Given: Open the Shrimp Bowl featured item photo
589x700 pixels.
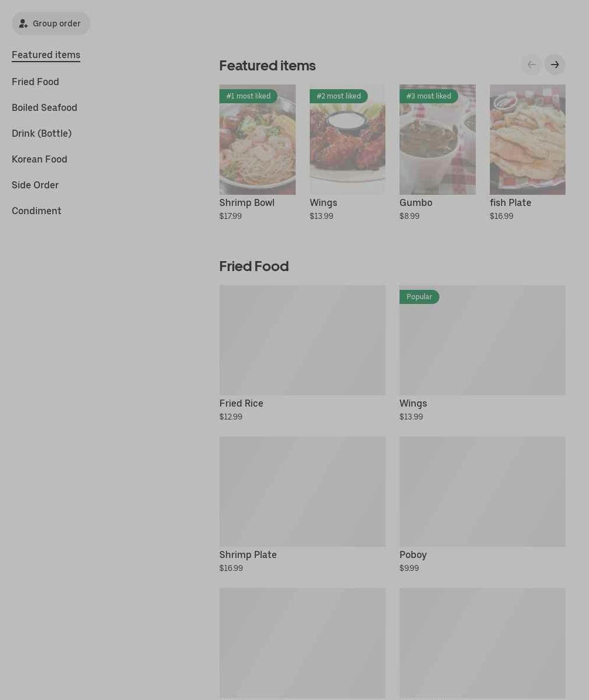Looking at the screenshot, I should [258, 139].
